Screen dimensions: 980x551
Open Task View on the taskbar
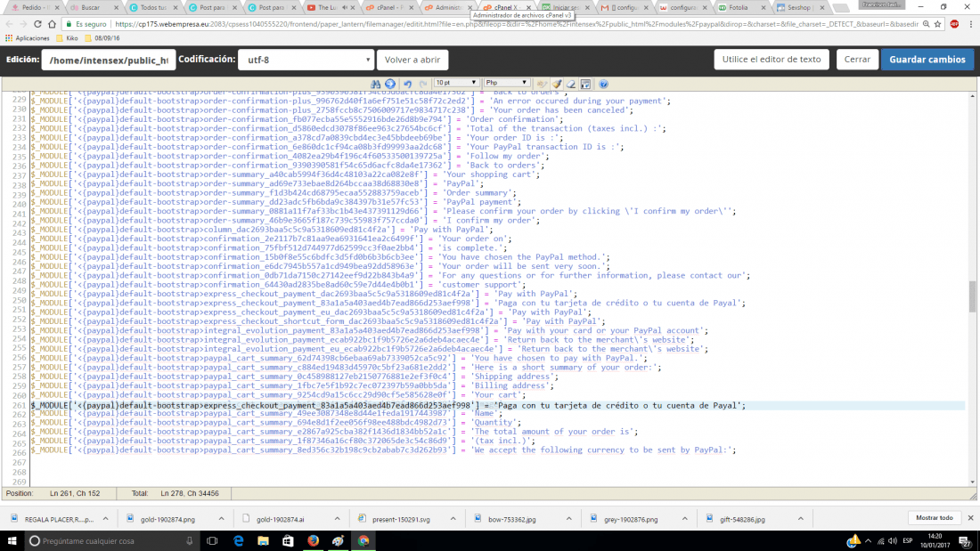[212, 540]
